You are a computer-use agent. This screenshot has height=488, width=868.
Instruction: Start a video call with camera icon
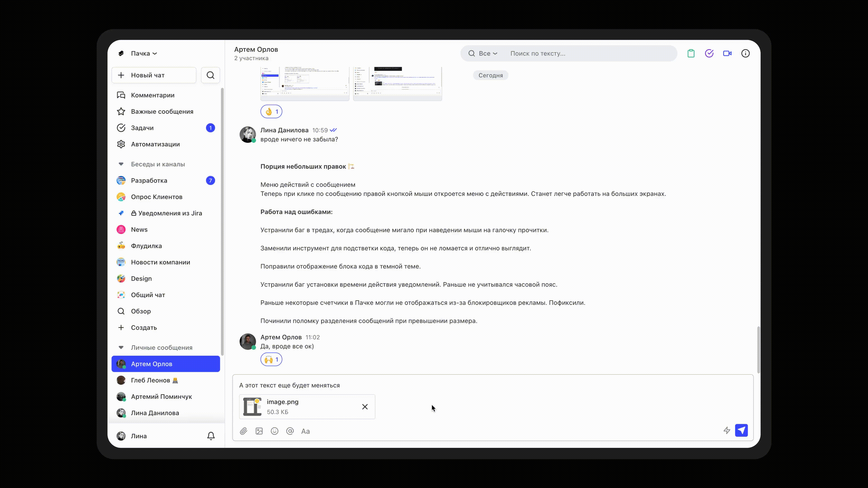tap(727, 53)
